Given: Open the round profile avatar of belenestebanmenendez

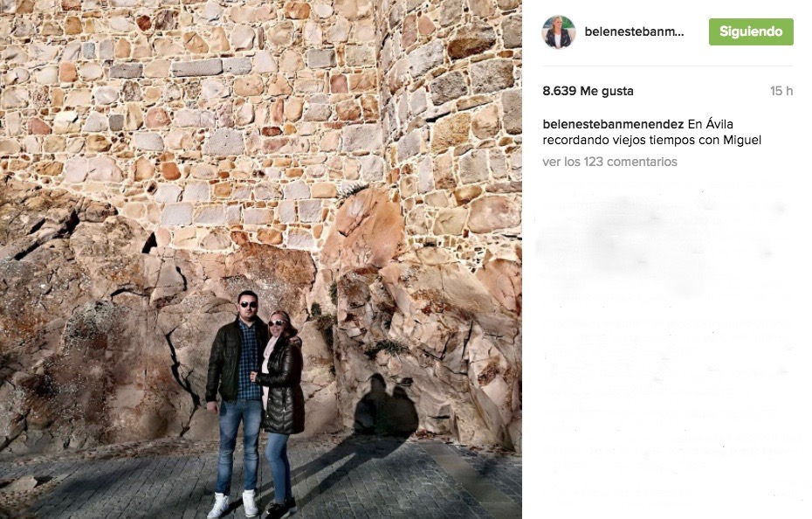Looking at the screenshot, I should [559, 31].
